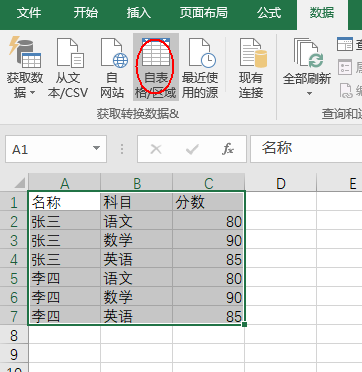
Task: Click the formula bar showing 名称
Action: pos(306,149)
